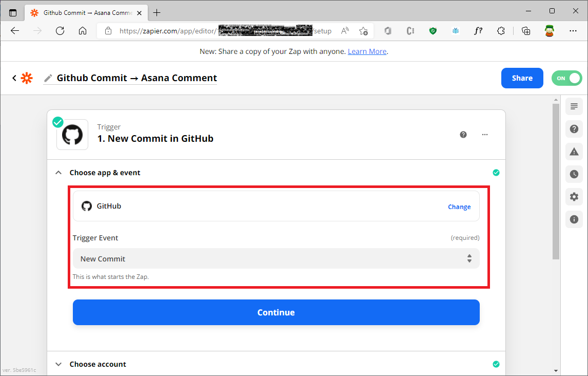Click the pencil icon to rename the Zap
The image size is (588, 376).
click(x=48, y=78)
